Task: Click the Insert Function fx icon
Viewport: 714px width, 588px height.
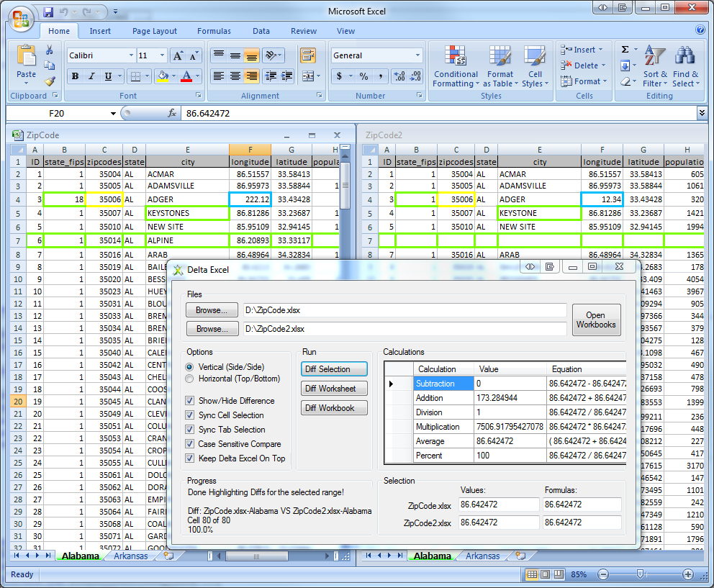Action: pyautogui.click(x=172, y=113)
